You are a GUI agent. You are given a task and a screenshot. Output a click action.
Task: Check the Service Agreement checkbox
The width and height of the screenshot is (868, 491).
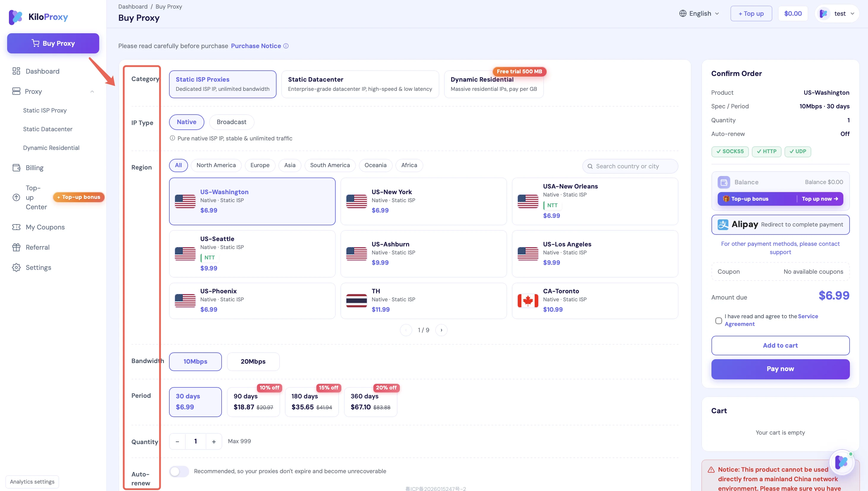click(719, 320)
